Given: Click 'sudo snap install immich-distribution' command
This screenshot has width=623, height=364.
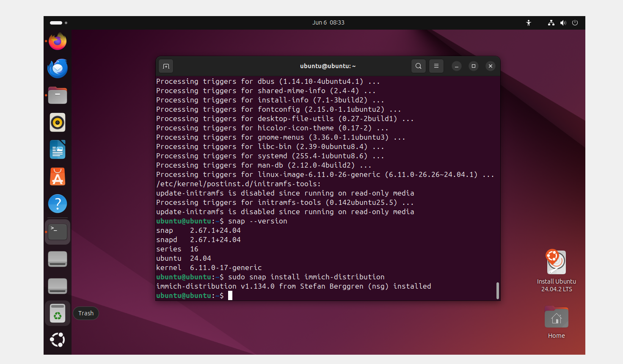Looking at the screenshot, I should pyautogui.click(x=306, y=277).
